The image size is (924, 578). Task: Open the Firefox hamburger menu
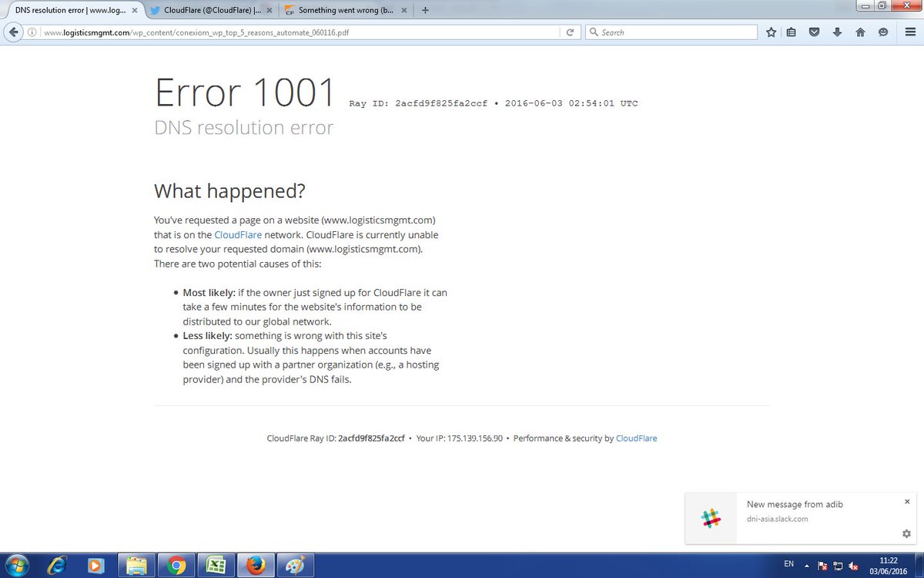[x=909, y=32]
